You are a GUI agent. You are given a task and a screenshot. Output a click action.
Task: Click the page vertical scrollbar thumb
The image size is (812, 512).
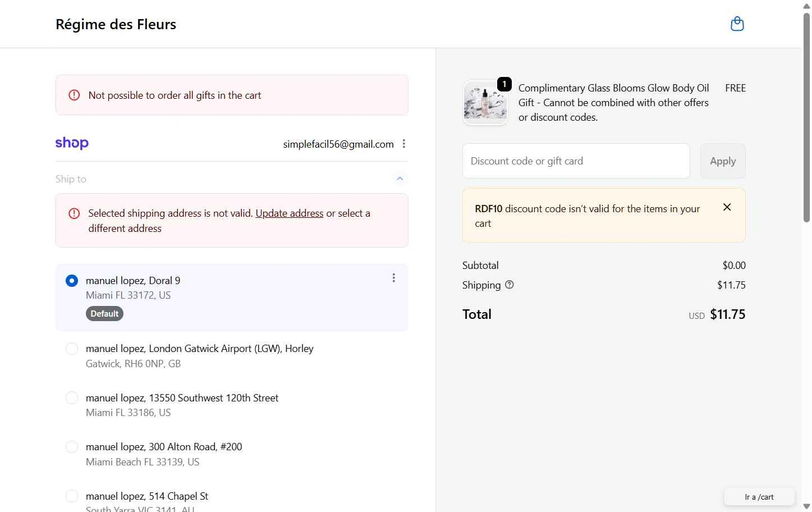tap(806, 118)
